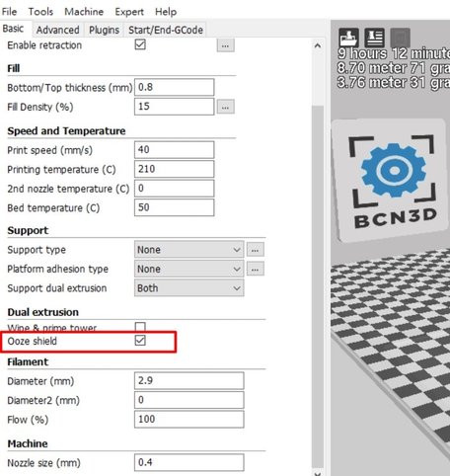This screenshot has width=450, height=476.
Task: Switch to the Plugins tab
Action: coord(104,30)
